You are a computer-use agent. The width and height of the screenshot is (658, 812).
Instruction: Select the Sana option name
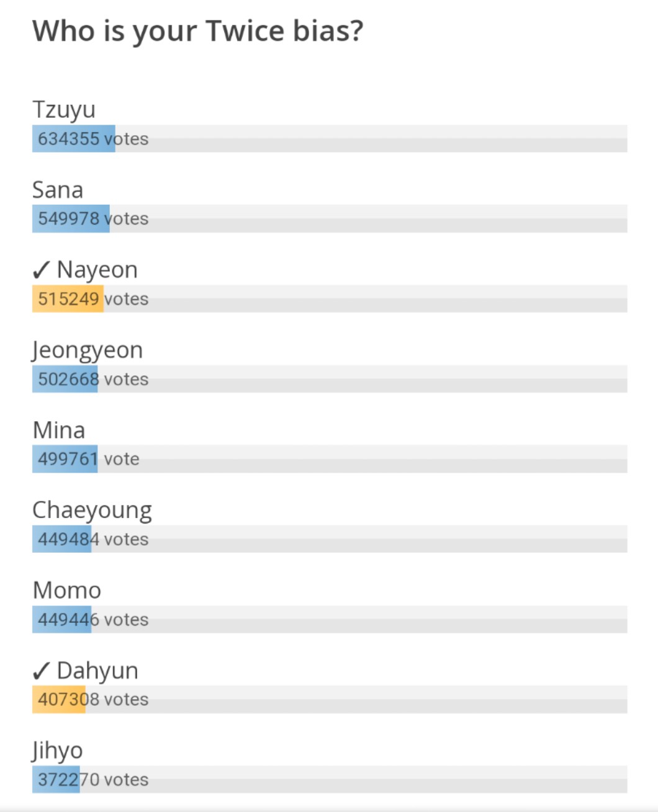[58, 190]
